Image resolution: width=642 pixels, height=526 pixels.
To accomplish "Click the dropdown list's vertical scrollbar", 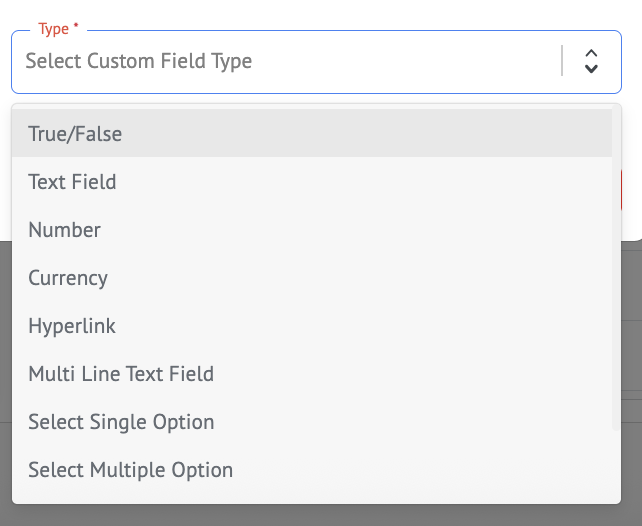I will tap(616, 270).
